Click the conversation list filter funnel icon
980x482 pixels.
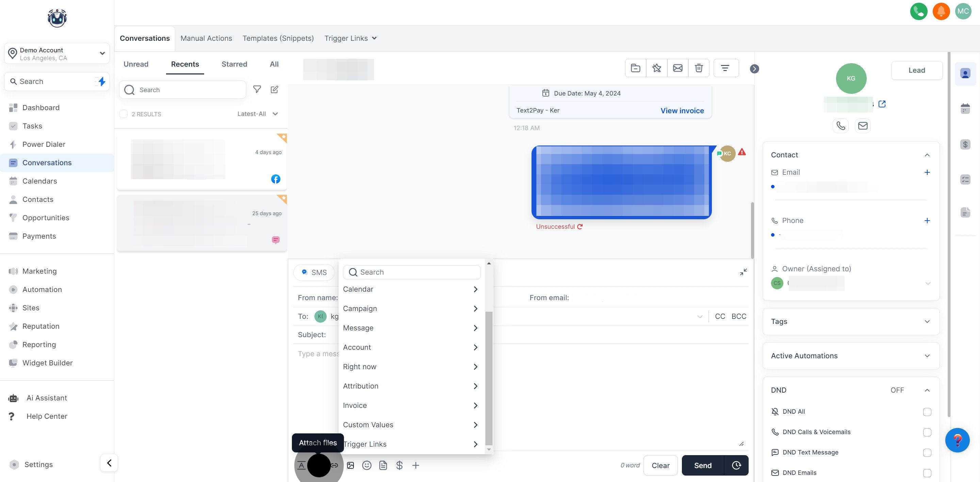tap(257, 90)
